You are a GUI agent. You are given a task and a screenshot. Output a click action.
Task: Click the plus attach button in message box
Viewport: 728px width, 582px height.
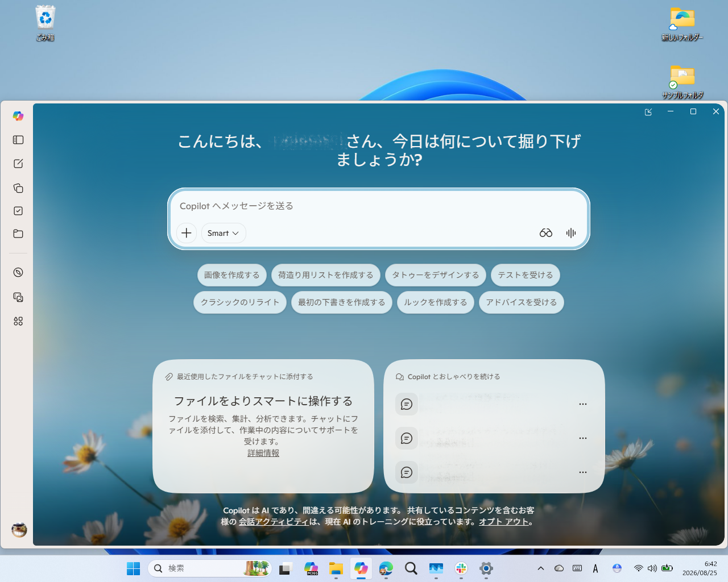187,233
